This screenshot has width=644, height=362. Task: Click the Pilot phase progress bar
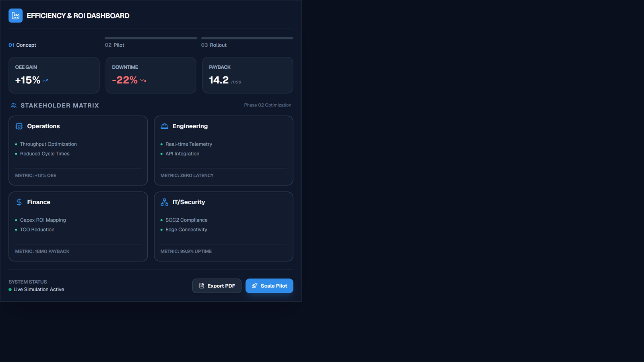pyautogui.click(x=151, y=38)
